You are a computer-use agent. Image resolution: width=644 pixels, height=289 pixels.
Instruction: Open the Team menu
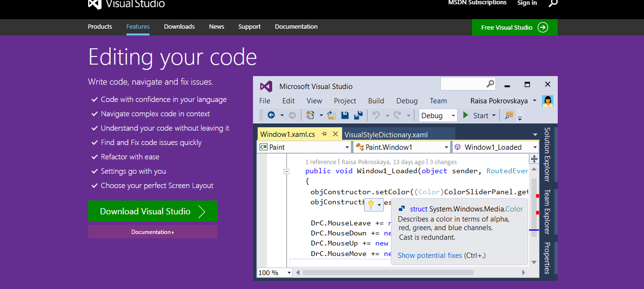pyautogui.click(x=438, y=101)
